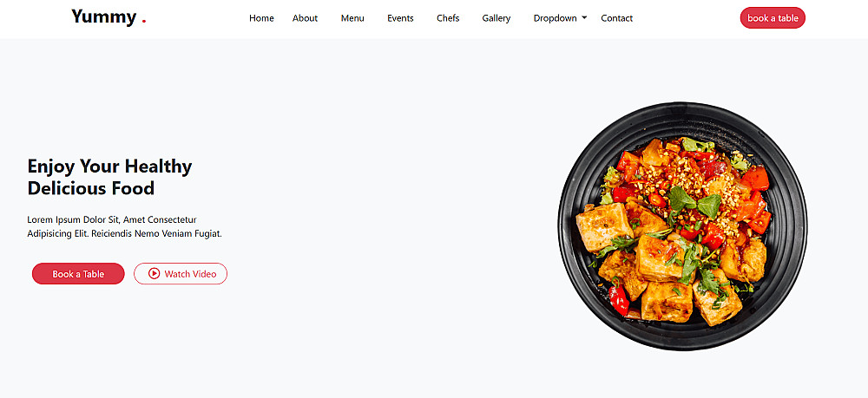
Task: Open the Watch Video outlined button
Action: click(181, 274)
